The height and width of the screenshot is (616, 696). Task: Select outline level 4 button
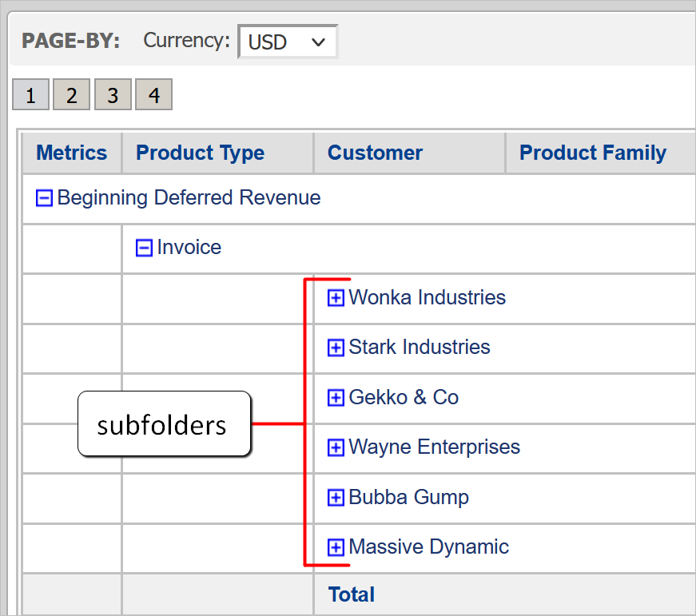point(153,94)
